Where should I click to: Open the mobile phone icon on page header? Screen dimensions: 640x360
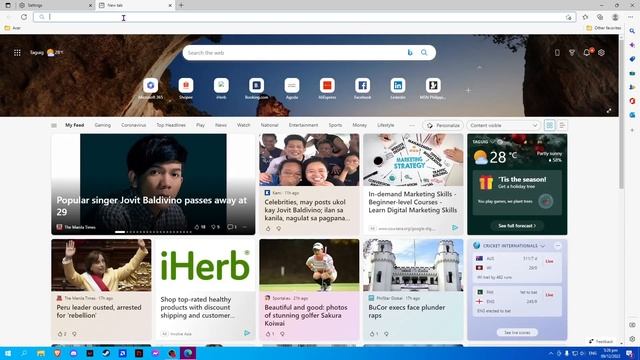557,53
